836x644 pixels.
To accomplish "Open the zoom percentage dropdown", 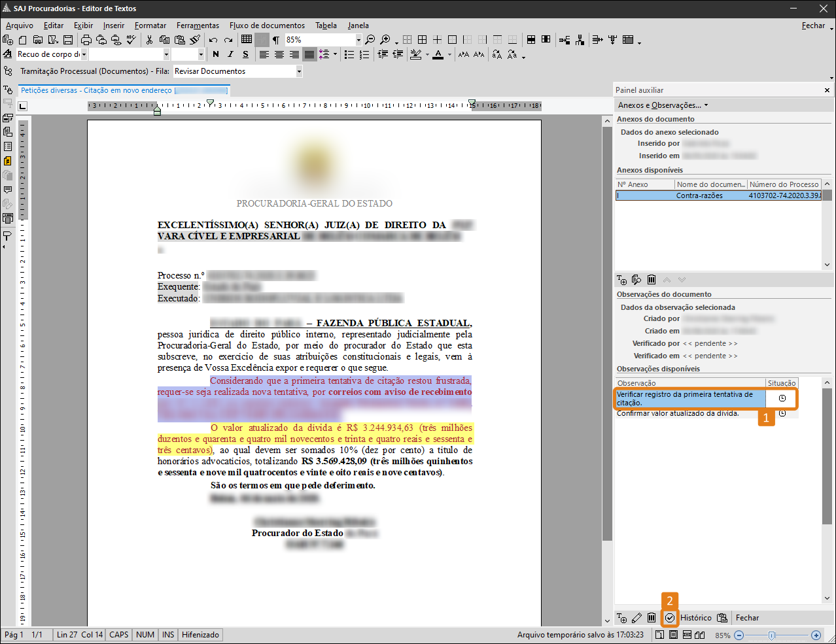I will click(x=358, y=40).
